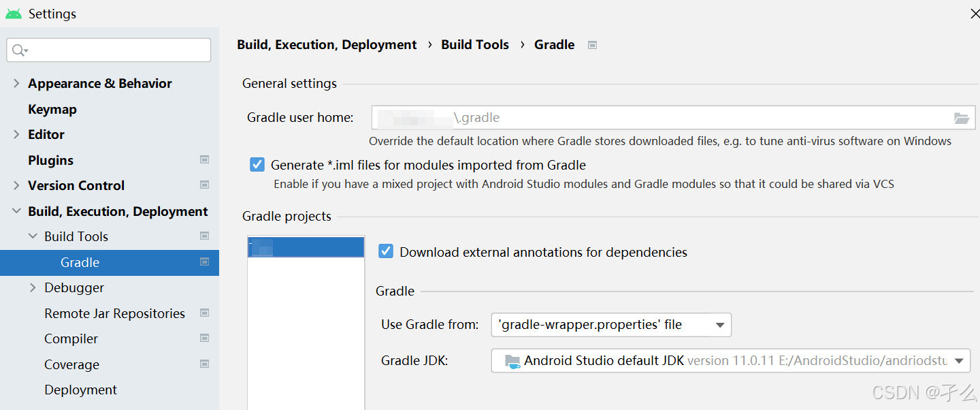Click project-level icon next to Plugins

(204, 159)
